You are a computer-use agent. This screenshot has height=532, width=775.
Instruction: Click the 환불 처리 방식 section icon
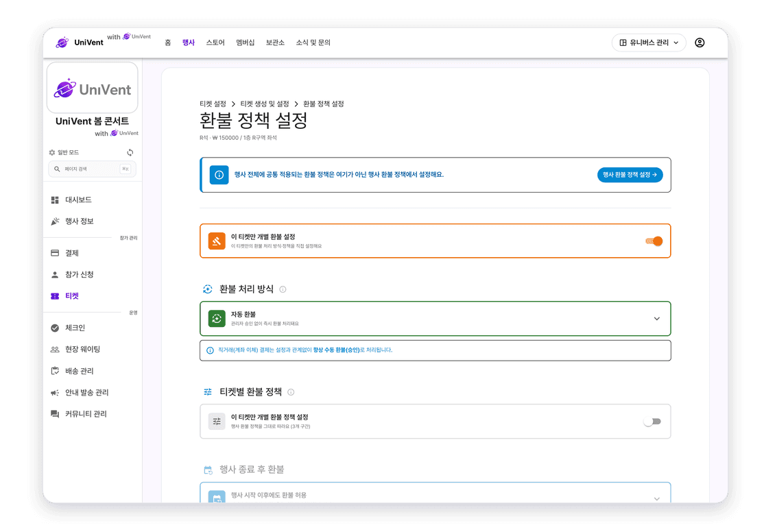point(208,289)
